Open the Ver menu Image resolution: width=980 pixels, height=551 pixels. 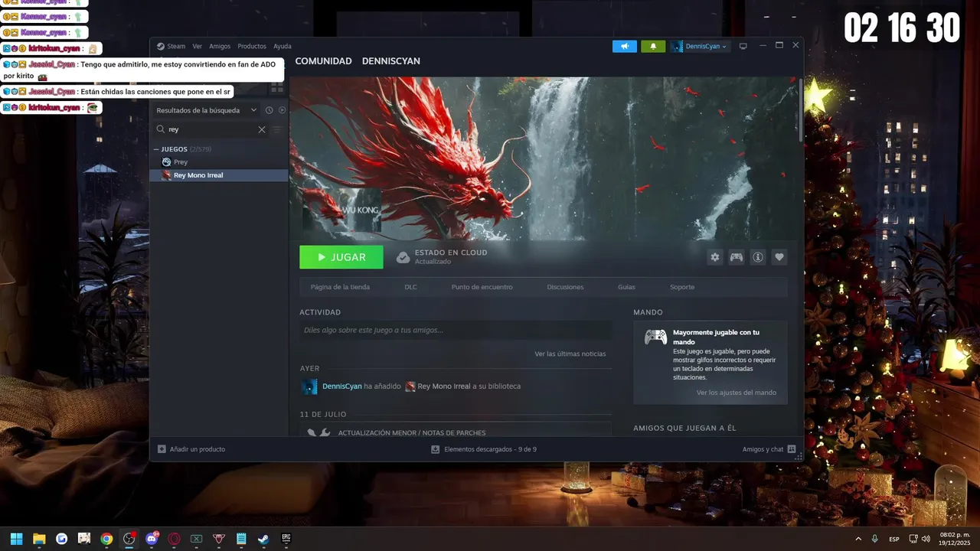(x=197, y=46)
